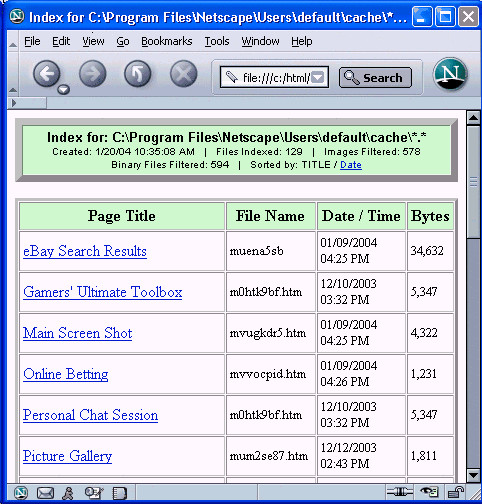Click the vertical scrollbar thumb
The width and height of the screenshot is (482, 504).
[474, 182]
